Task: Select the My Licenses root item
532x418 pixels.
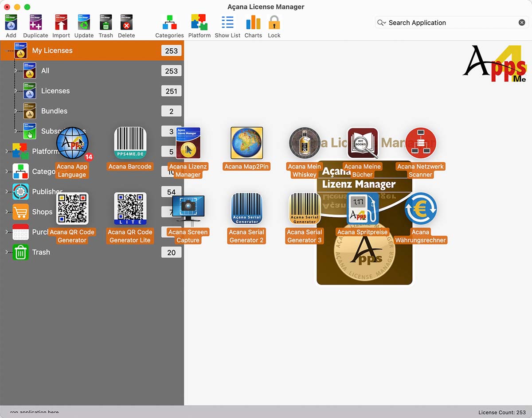Action: pos(92,51)
